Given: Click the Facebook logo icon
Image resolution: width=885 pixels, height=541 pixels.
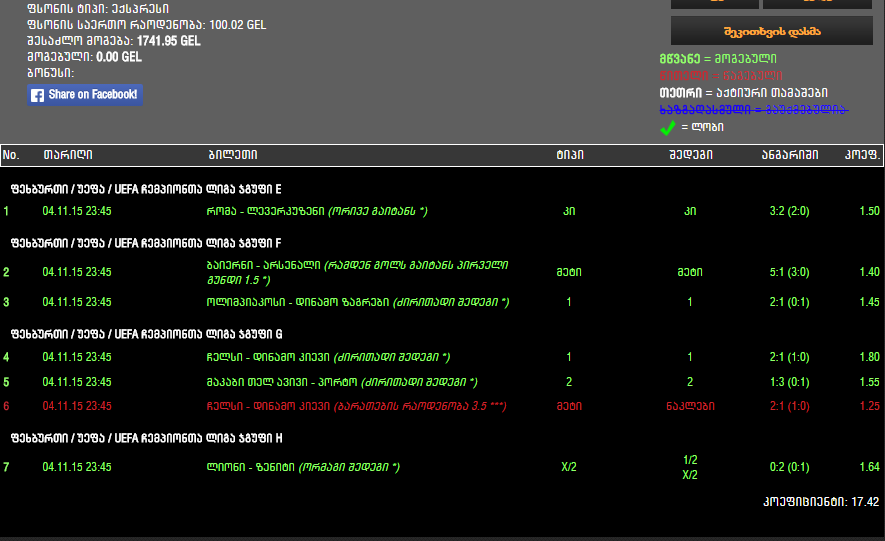Looking at the screenshot, I should pyautogui.click(x=37, y=95).
